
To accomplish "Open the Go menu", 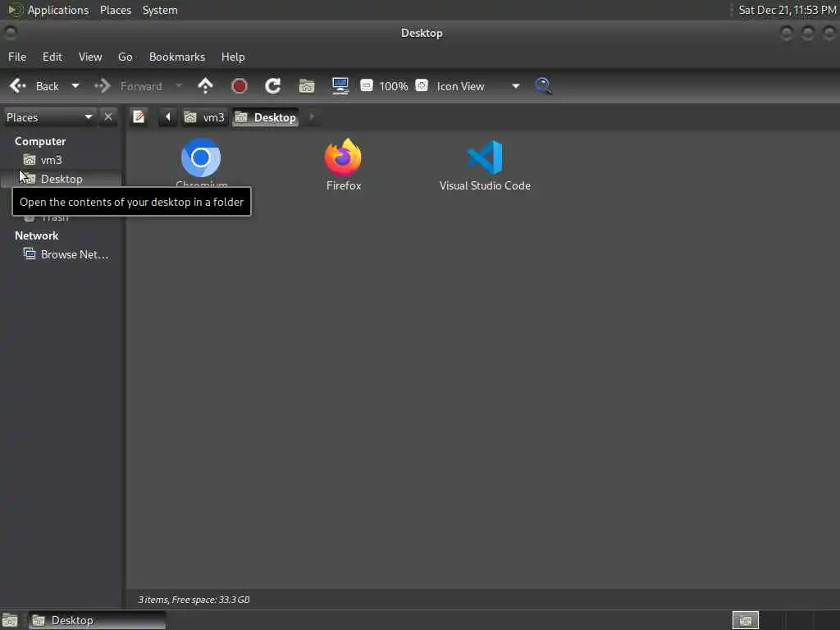I will [125, 57].
